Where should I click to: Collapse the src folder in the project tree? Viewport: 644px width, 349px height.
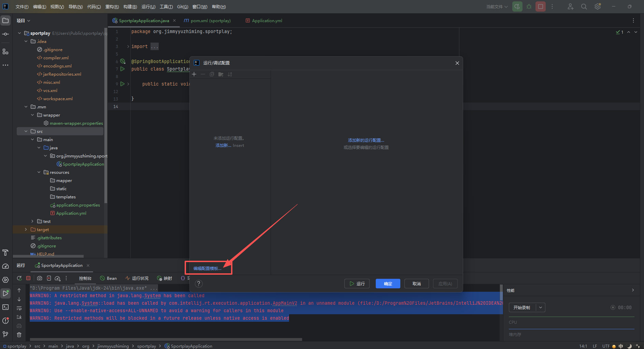tap(26, 131)
